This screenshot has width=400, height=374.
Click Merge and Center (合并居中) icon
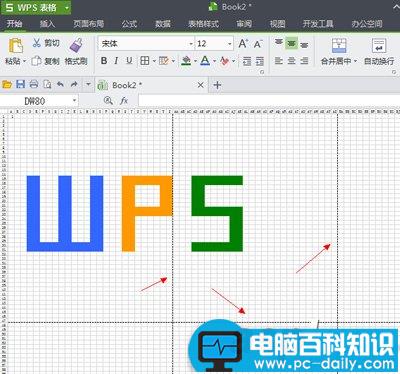tap(339, 46)
